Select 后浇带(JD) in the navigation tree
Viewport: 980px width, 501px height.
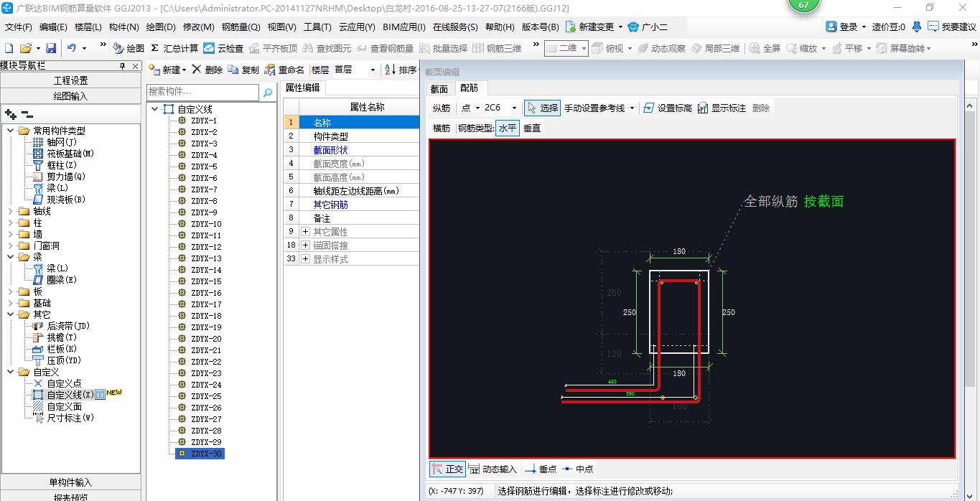pos(61,326)
